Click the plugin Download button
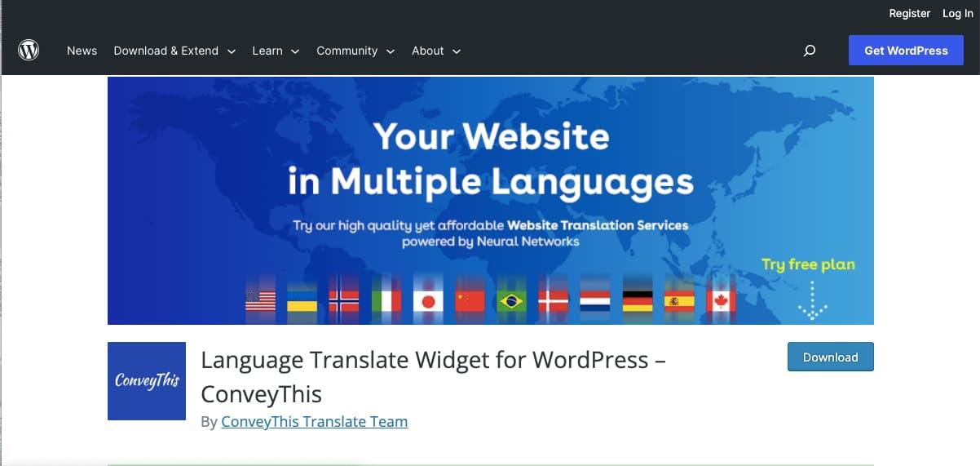The width and height of the screenshot is (980, 466). [830, 357]
